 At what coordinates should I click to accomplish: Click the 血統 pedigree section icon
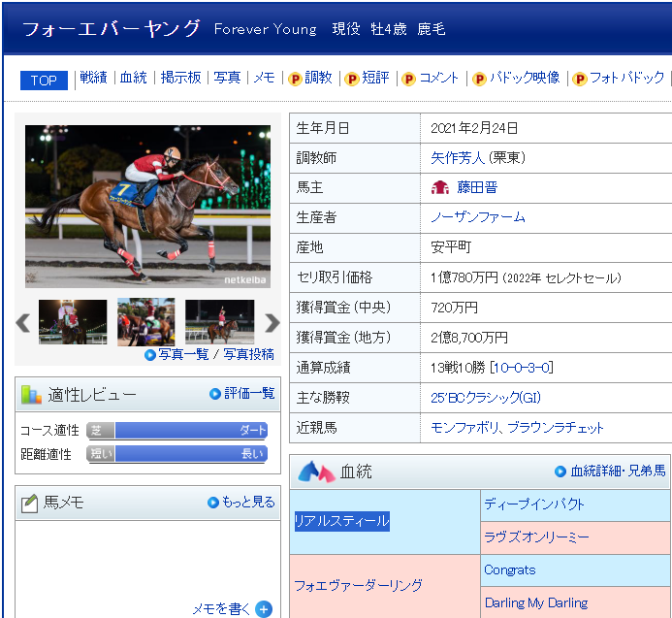[x=316, y=472]
